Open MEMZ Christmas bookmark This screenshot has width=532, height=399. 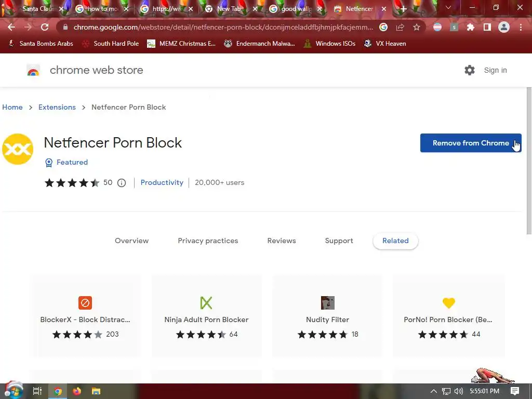pos(181,44)
